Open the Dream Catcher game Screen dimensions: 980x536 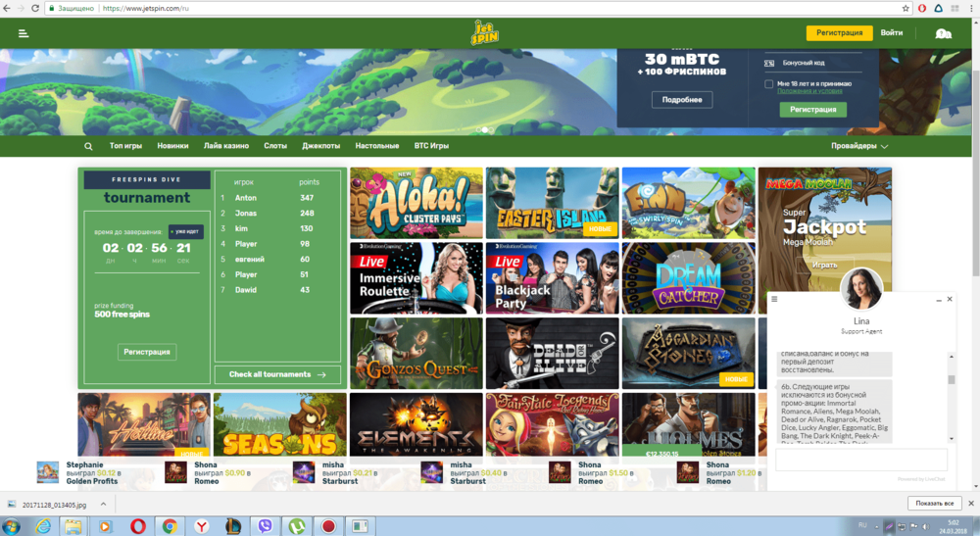coord(689,278)
